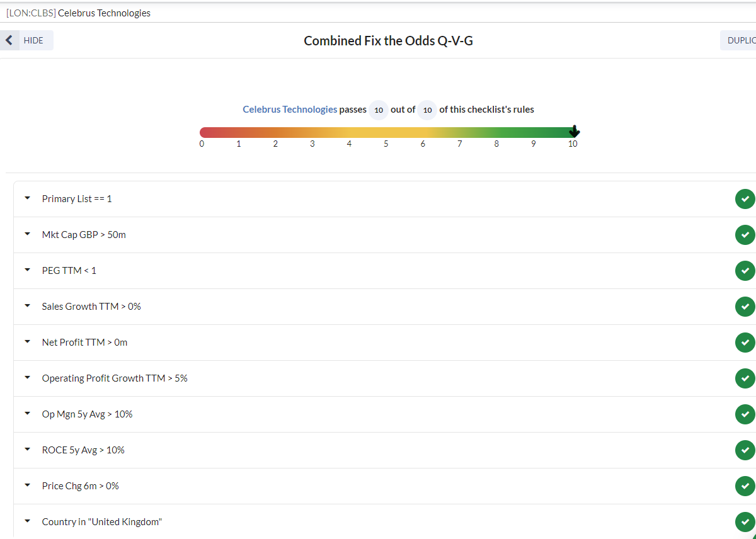Click the DUPLICATE button at top right
The width and height of the screenshot is (756, 539).
point(738,40)
